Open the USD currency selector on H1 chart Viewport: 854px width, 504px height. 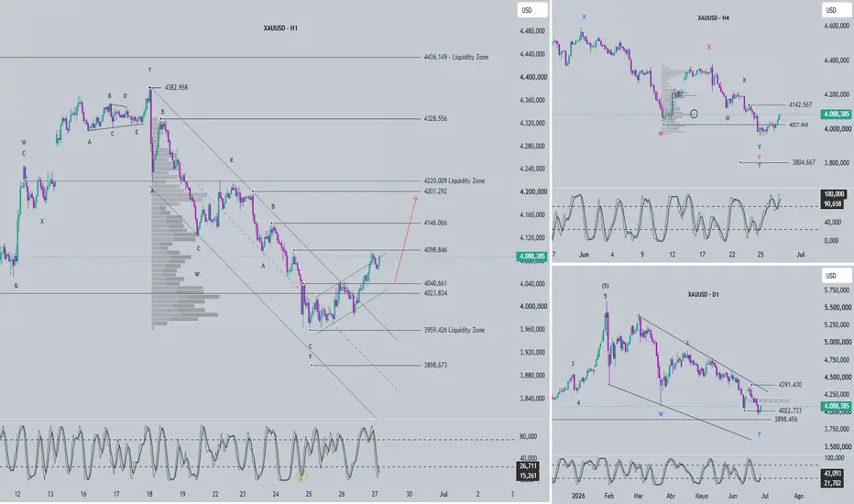tap(531, 10)
